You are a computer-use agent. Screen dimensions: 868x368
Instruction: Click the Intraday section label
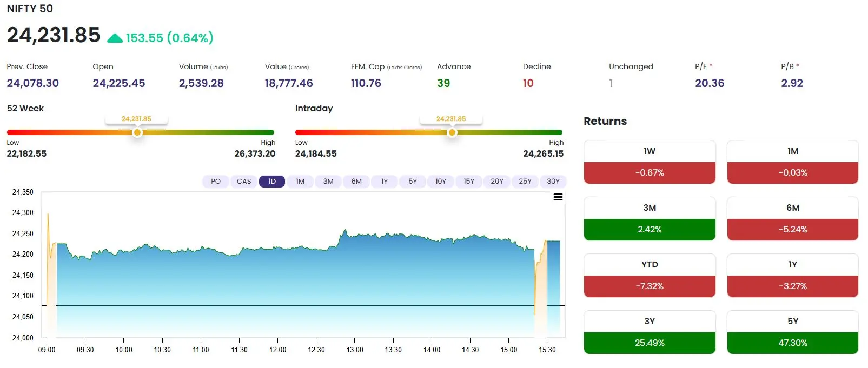[314, 108]
